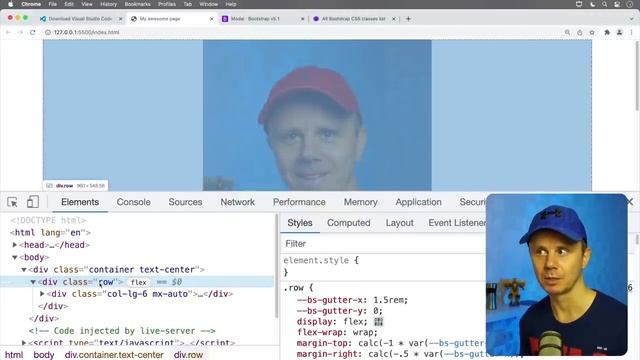Toggle the flex badge on div row

click(x=138, y=282)
